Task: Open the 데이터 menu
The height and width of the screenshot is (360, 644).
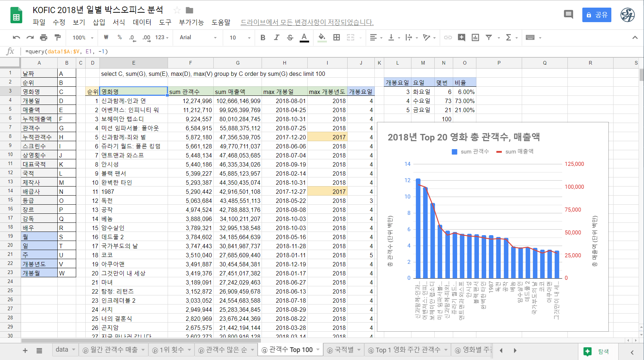Action: pyautogui.click(x=142, y=22)
